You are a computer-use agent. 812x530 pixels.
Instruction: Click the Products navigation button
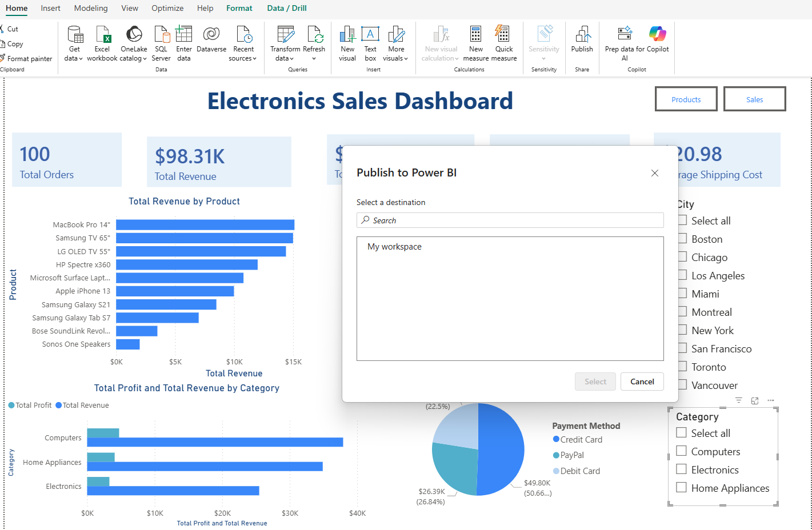tap(686, 99)
